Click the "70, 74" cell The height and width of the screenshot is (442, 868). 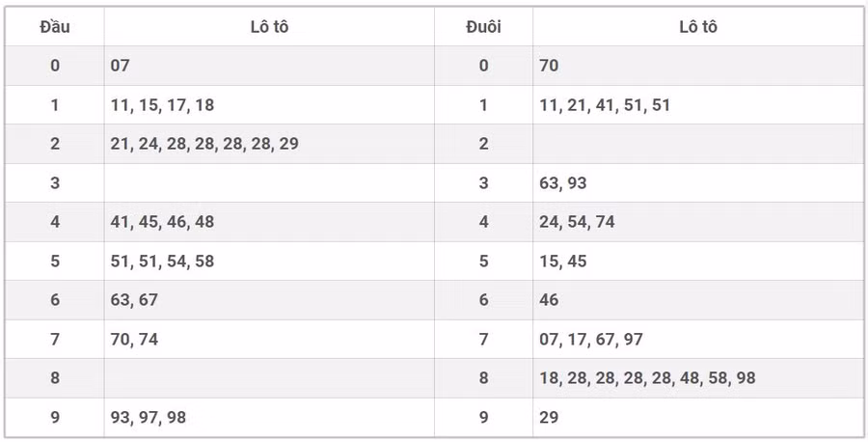(135, 340)
